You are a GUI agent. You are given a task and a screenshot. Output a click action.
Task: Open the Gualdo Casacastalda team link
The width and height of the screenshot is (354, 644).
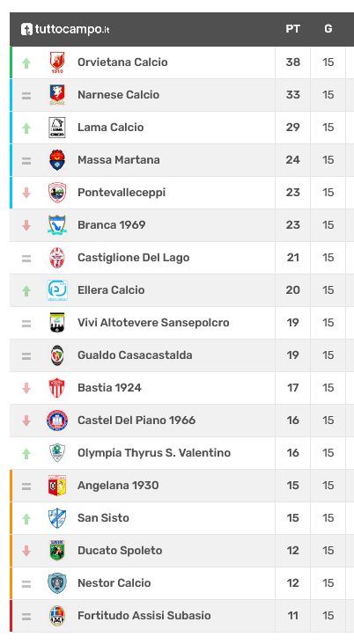135,355
